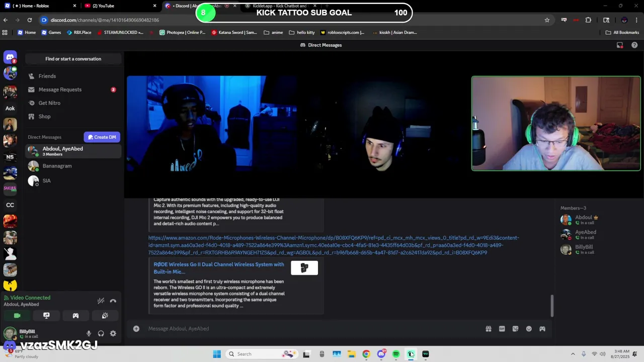This screenshot has height=362, width=644.
Task: Open the RØDE Wireless Go II embed title
Action: (219, 268)
